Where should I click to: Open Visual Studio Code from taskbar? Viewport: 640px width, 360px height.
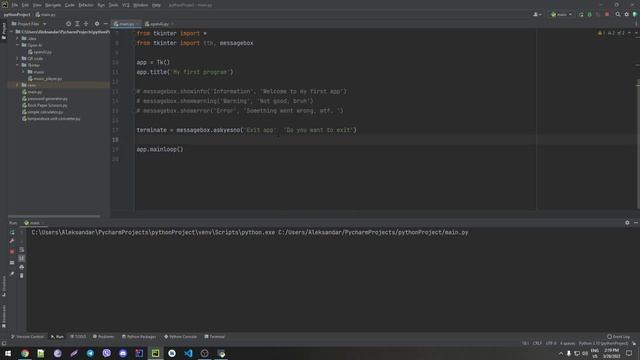pyautogui.click(x=188, y=353)
